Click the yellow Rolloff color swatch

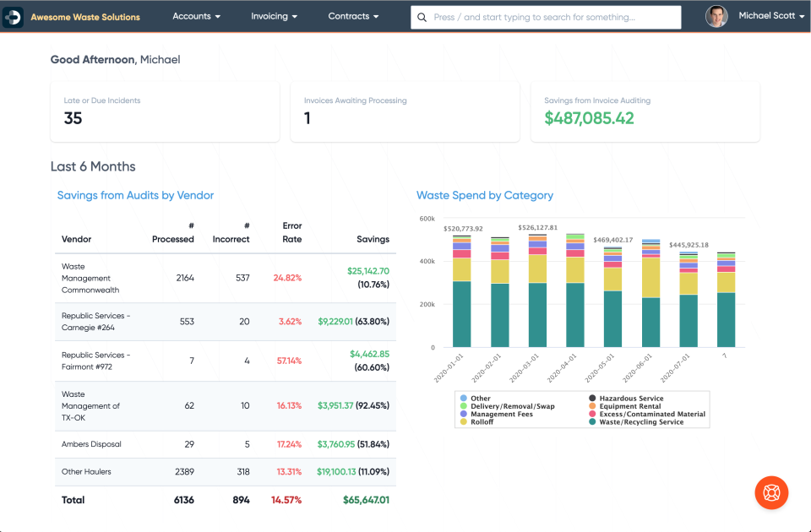[x=464, y=423]
